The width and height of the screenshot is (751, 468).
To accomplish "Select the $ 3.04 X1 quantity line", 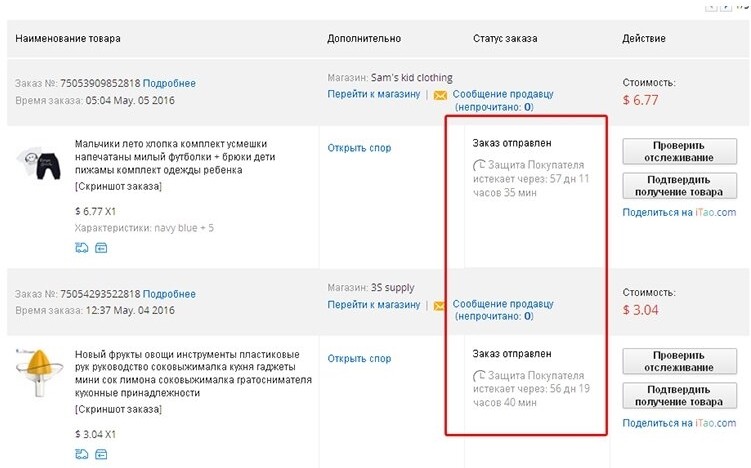I will [x=95, y=434].
